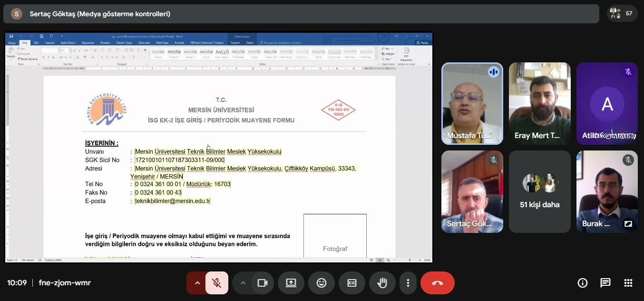Screen dimensions: 644x301
Task: Open the three-dot more options menu
Action: click(408, 283)
